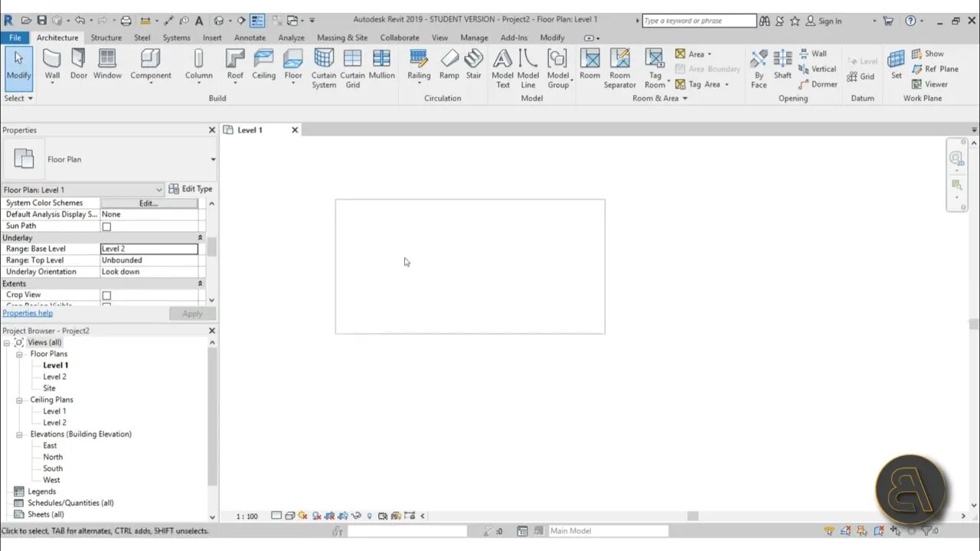This screenshot has width=980, height=551.
Task: Select the Mullion tool
Action: (x=381, y=64)
